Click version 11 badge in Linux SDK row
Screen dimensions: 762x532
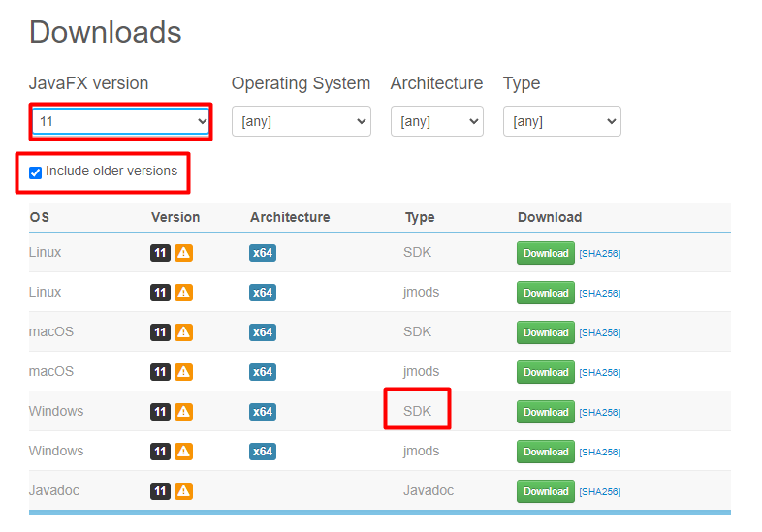160,253
